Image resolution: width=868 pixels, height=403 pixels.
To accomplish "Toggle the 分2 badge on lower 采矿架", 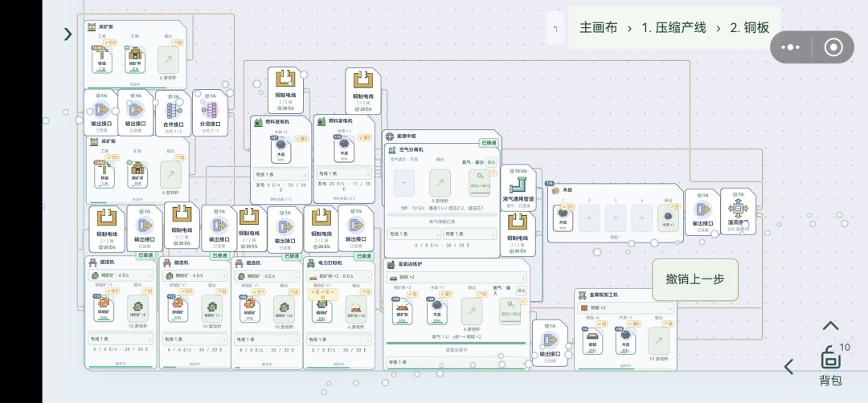I will point(113,157).
